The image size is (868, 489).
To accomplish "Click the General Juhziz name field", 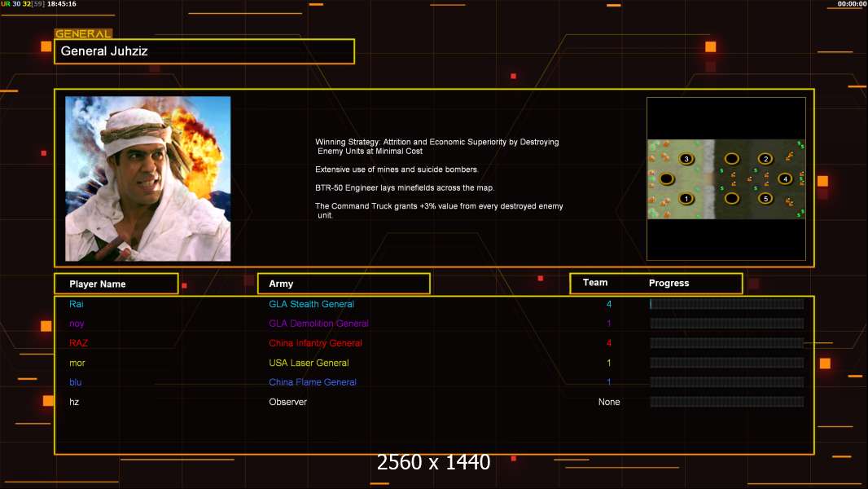I will click(x=204, y=51).
